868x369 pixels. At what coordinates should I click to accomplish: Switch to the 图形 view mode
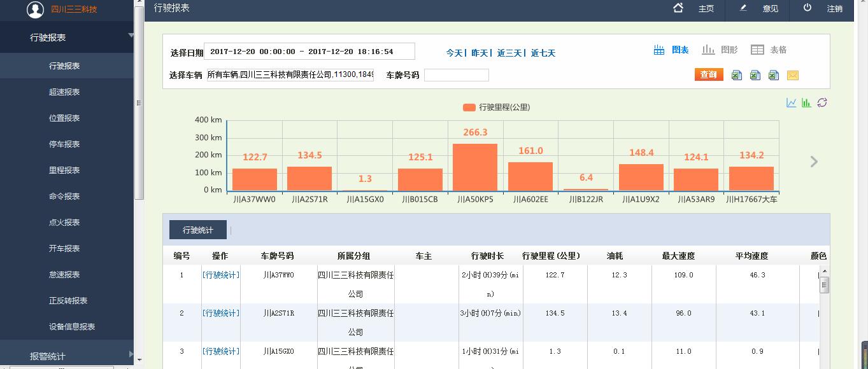tap(720, 50)
